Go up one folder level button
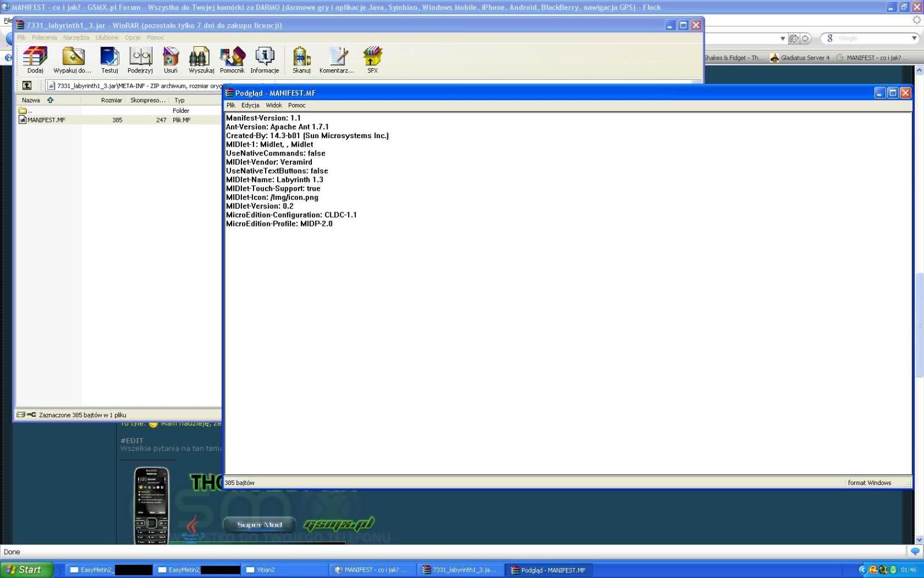 (x=27, y=86)
